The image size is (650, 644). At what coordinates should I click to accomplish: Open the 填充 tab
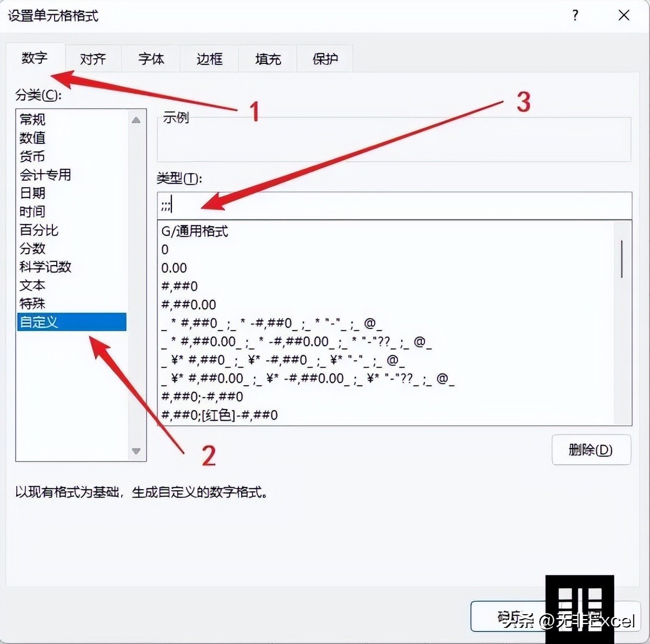pyautogui.click(x=268, y=58)
